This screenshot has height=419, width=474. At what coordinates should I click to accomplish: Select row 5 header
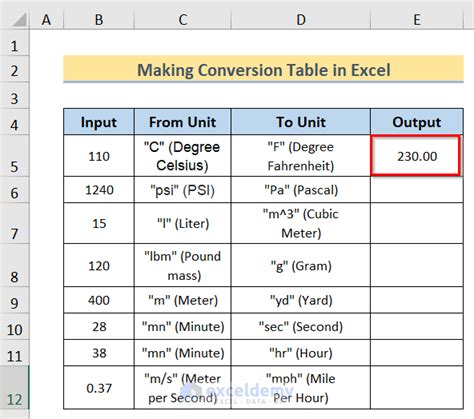(x=14, y=156)
